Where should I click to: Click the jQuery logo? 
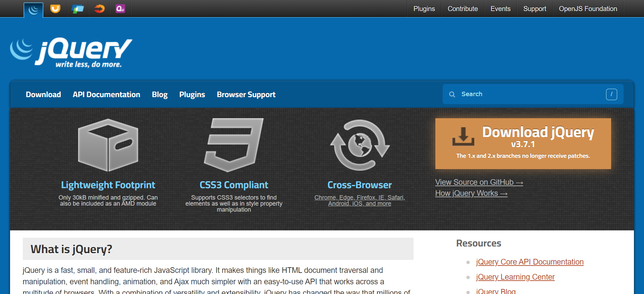[x=71, y=53]
